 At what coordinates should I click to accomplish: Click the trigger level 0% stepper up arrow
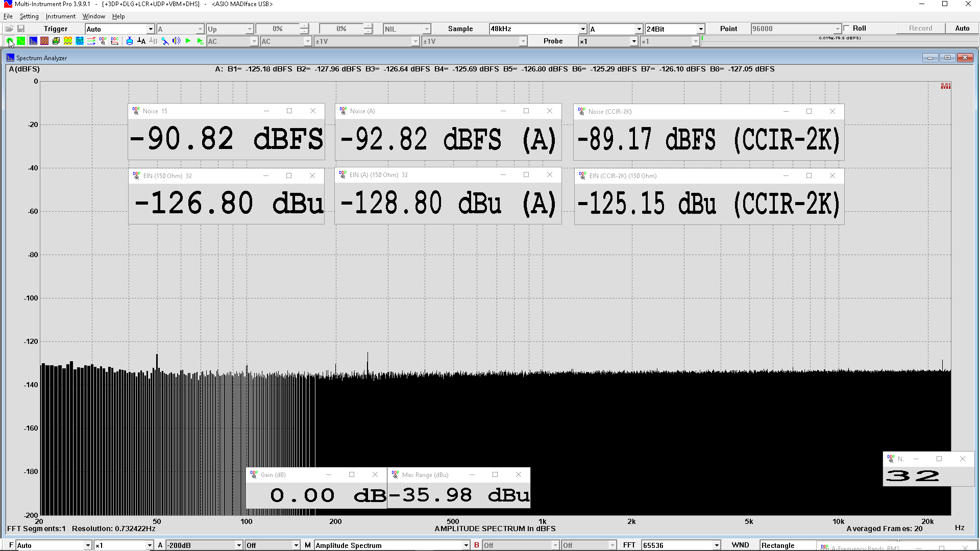tap(304, 26)
